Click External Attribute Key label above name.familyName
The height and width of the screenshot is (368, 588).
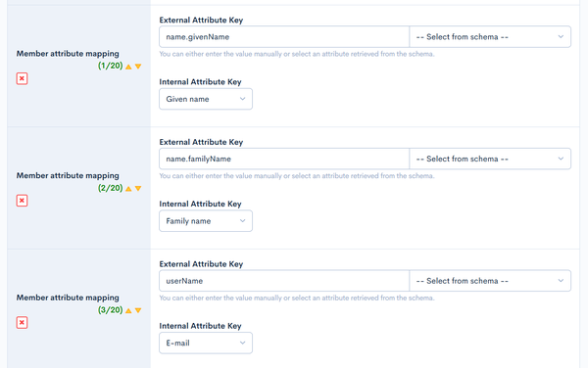click(201, 142)
